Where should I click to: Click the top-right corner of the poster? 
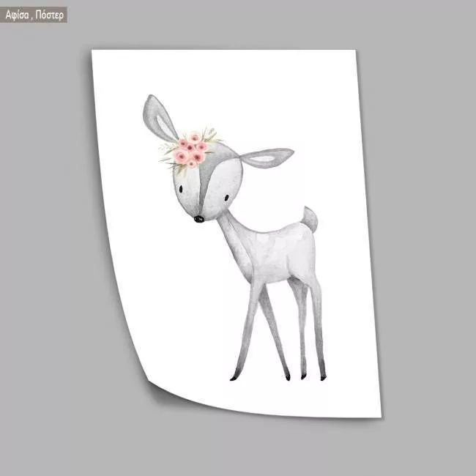(353, 53)
